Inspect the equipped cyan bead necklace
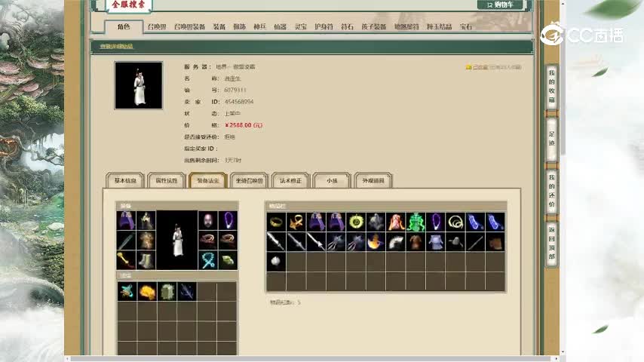 pyautogui.click(x=208, y=260)
